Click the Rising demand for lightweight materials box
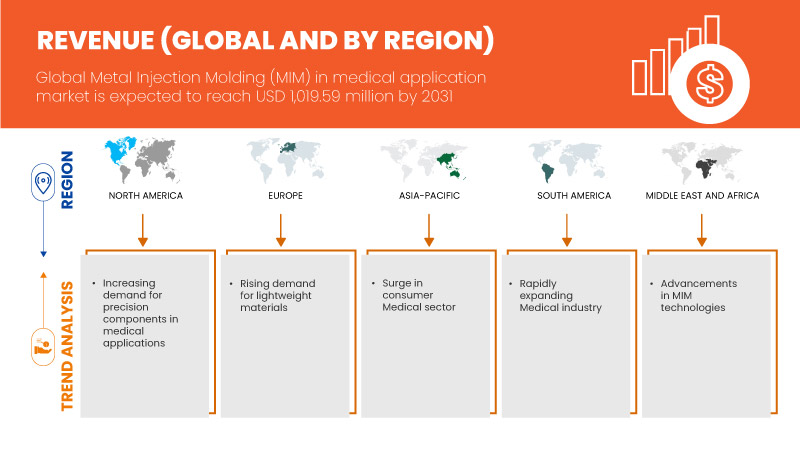Viewport: 800px width, 450px height. coord(287,335)
